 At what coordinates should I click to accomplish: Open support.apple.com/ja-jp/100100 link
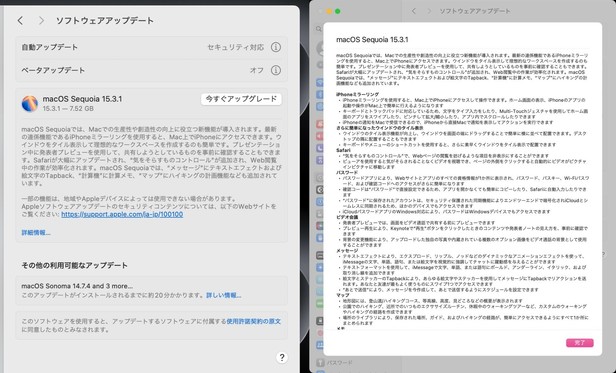tap(122, 214)
